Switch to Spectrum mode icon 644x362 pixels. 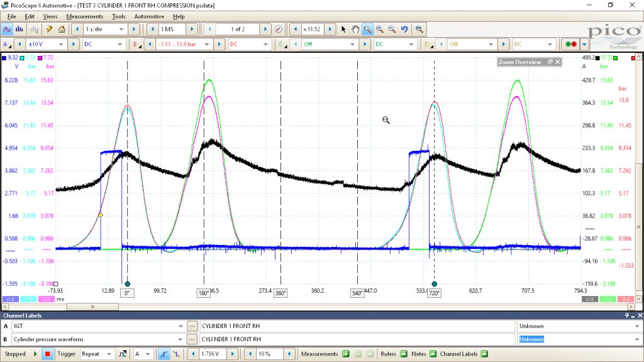(x=19, y=29)
